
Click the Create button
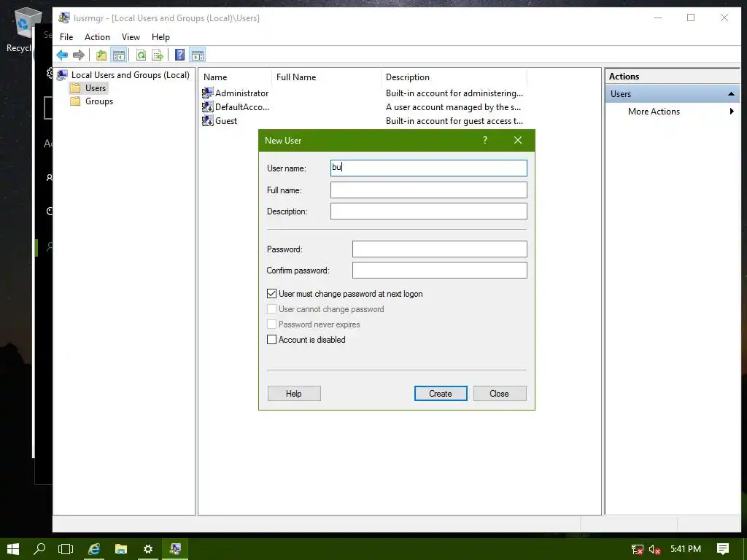coord(441,393)
